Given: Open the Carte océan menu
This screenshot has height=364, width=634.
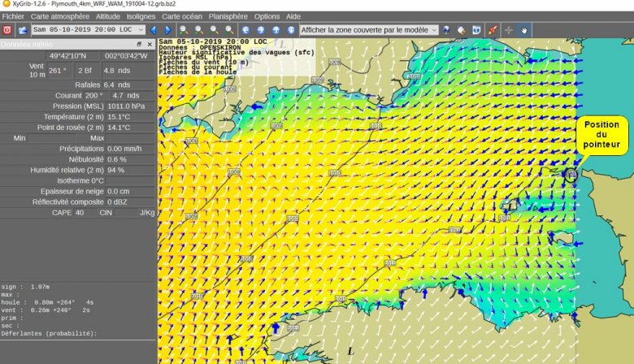Looking at the screenshot, I should click(x=182, y=16).
